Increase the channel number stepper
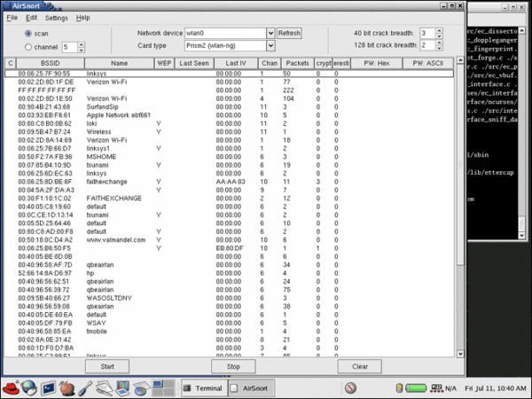 click(81, 44)
